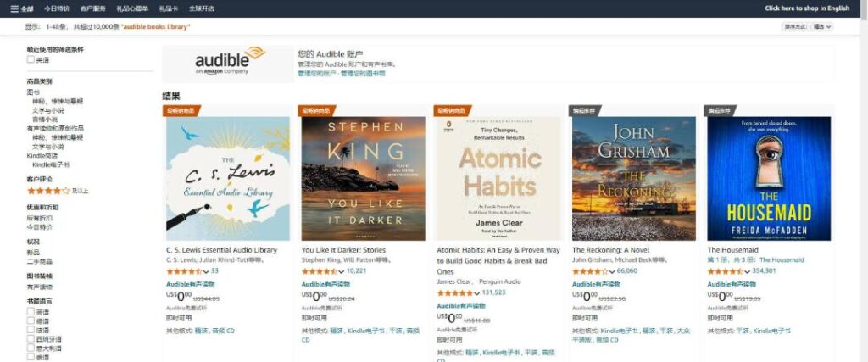Click the 最畅销商品 badge on C. S. Lewis
868x362 pixels.
[x=180, y=110]
